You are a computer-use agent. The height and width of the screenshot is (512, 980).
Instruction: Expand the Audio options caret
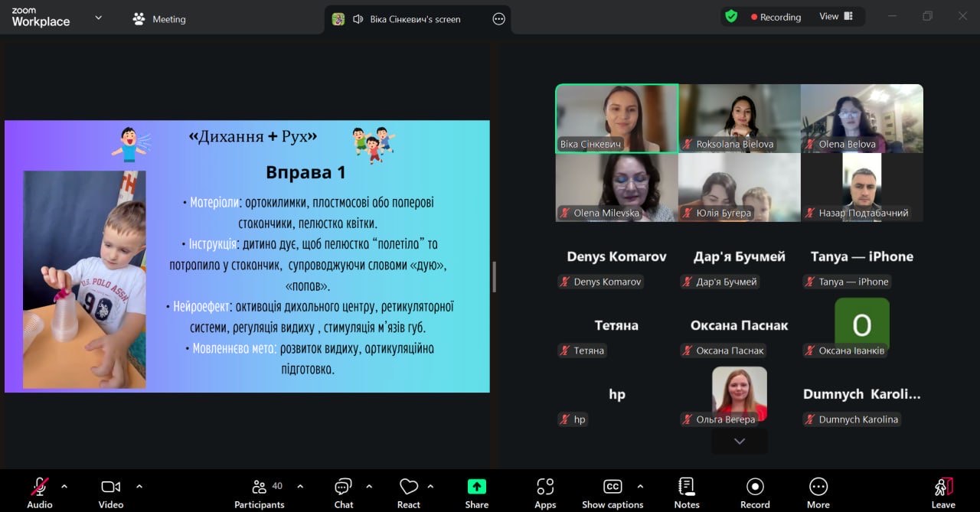[64, 486]
